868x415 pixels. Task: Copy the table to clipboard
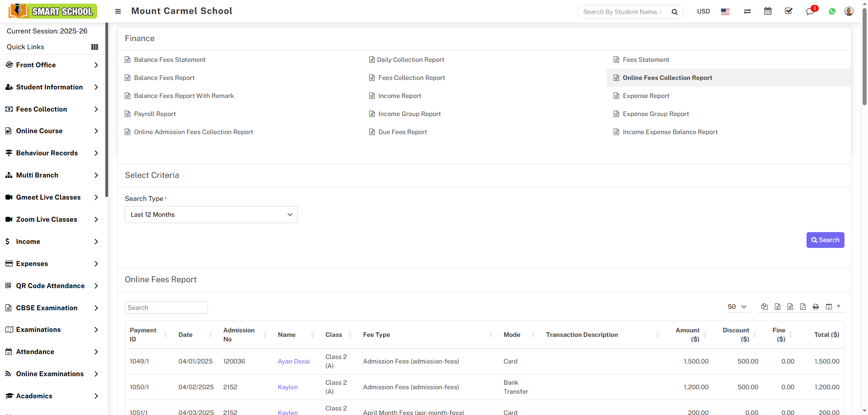coord(764,307)
